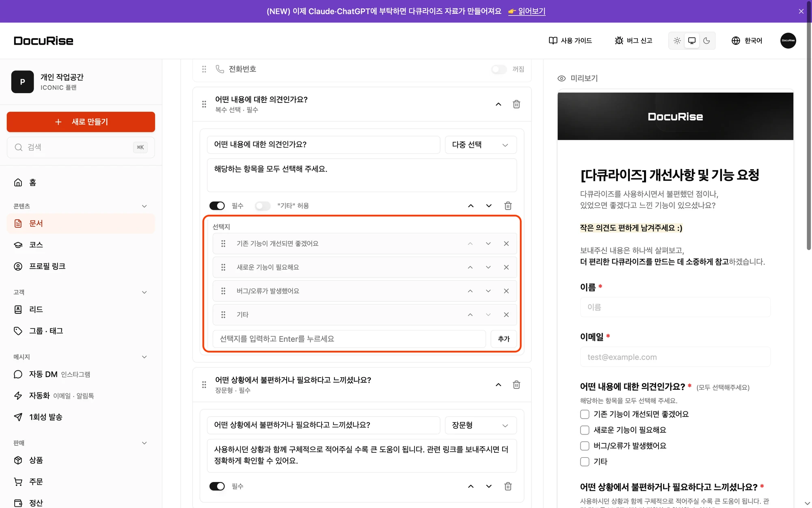The image size is (812, 508).
Task: Remove the '기존 기능이 개선되면 좋겠어요' option
Action: pos(506,243)
